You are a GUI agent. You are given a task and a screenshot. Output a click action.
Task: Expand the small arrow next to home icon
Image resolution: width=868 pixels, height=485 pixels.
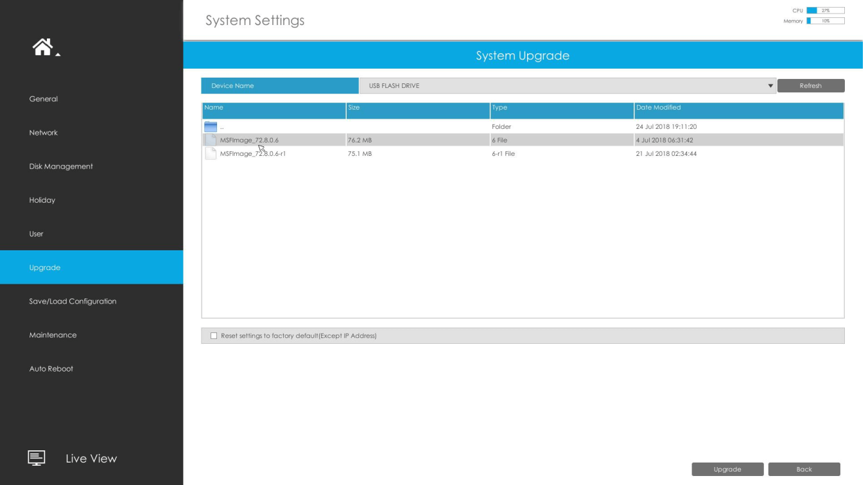[58, 55]
